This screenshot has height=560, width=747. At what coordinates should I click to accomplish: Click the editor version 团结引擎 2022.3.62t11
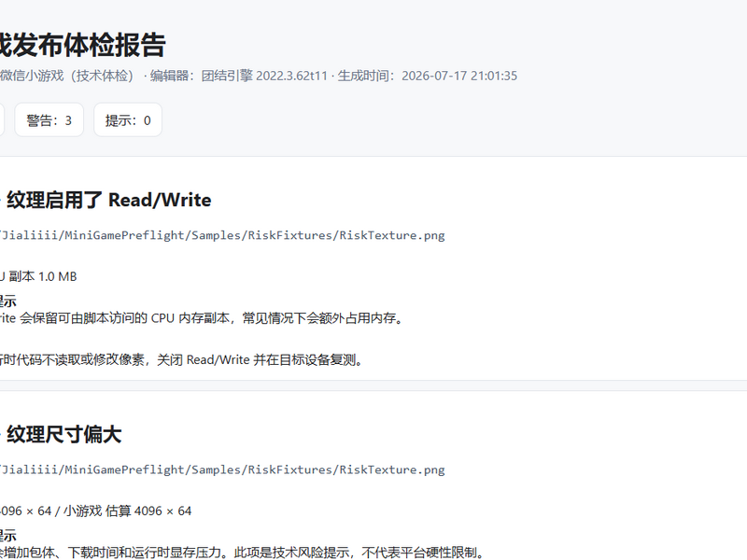(x=264, y=77)
